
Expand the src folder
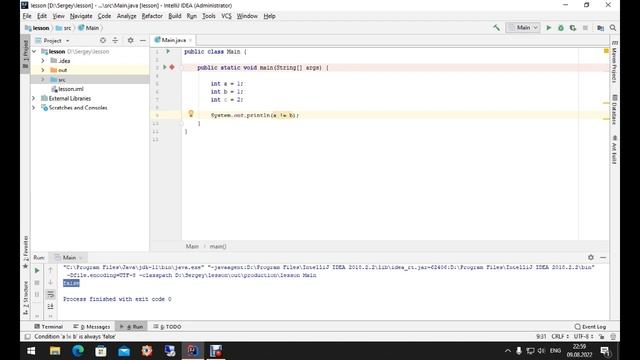click(x=43, y=80)
